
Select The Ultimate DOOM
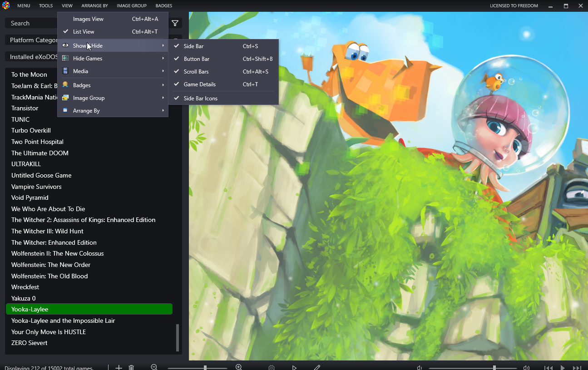89,153
